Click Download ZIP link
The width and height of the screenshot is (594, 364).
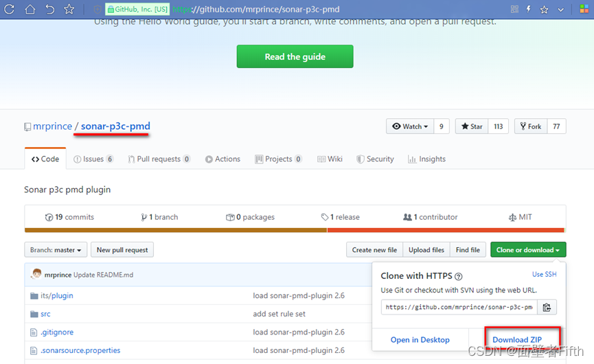(x=517, y=340)
